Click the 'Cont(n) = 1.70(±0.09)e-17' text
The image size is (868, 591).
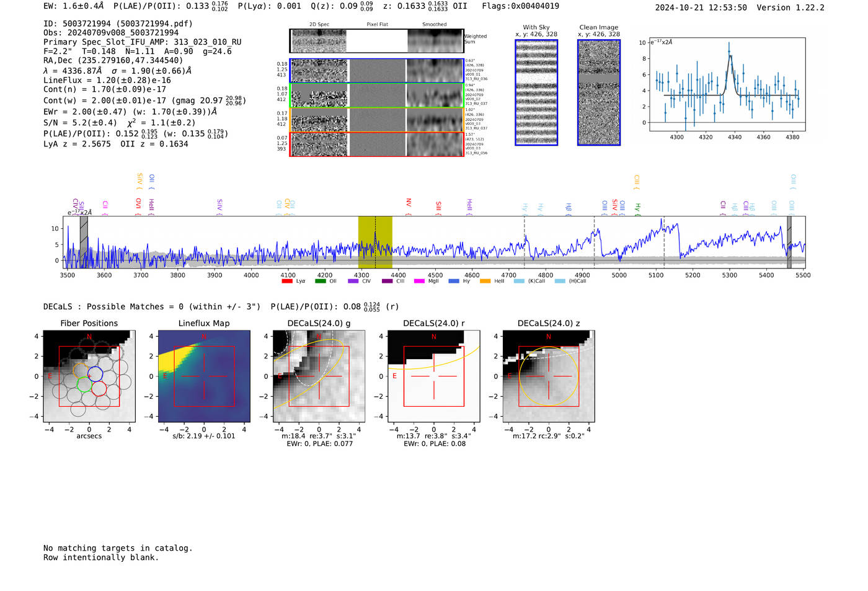(105, 89)
